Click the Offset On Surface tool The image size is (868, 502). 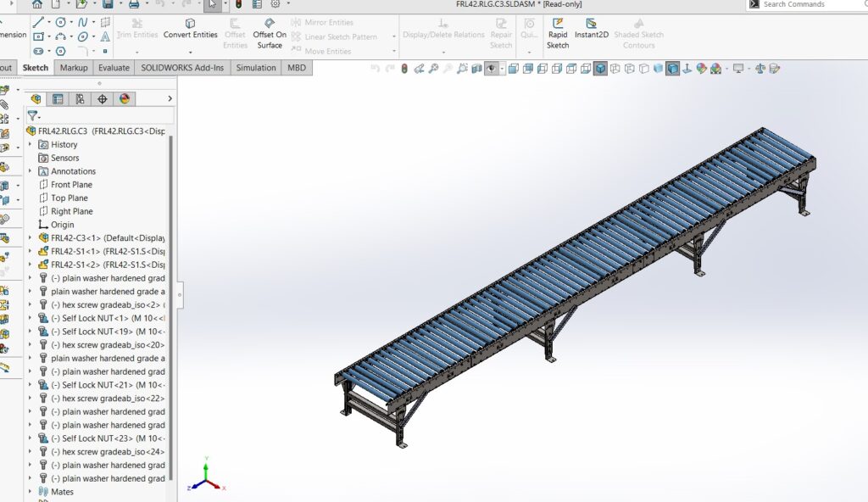[270, 33]
